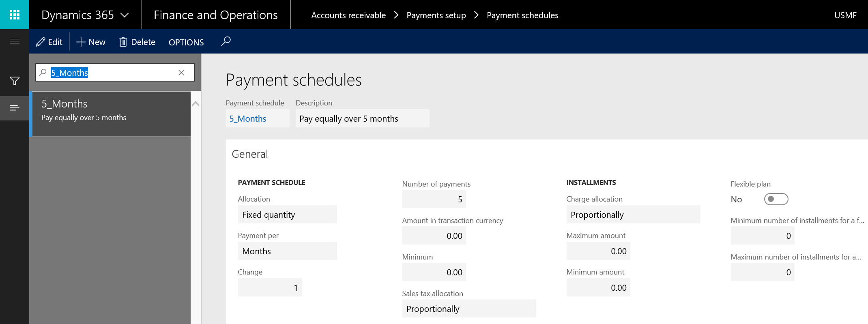Viewport: 868px width, 324px height.
Task: Go to Payments setup breadcrumb
Action: pyautogui.click(x=436, y=15)
